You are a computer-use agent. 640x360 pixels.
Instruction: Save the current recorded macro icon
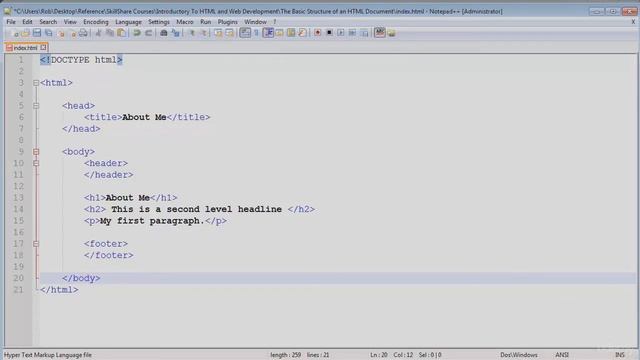pyautogui.click(x=364, y=33)
